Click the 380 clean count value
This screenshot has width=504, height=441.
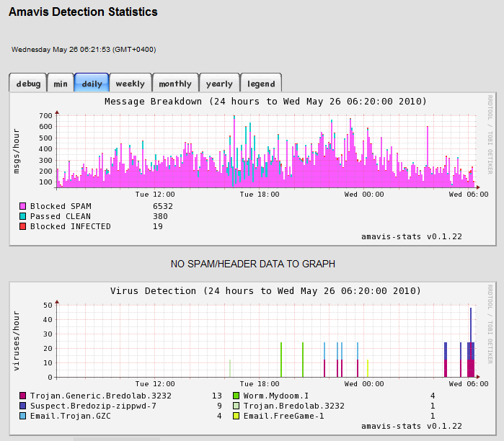click(160, 216)
